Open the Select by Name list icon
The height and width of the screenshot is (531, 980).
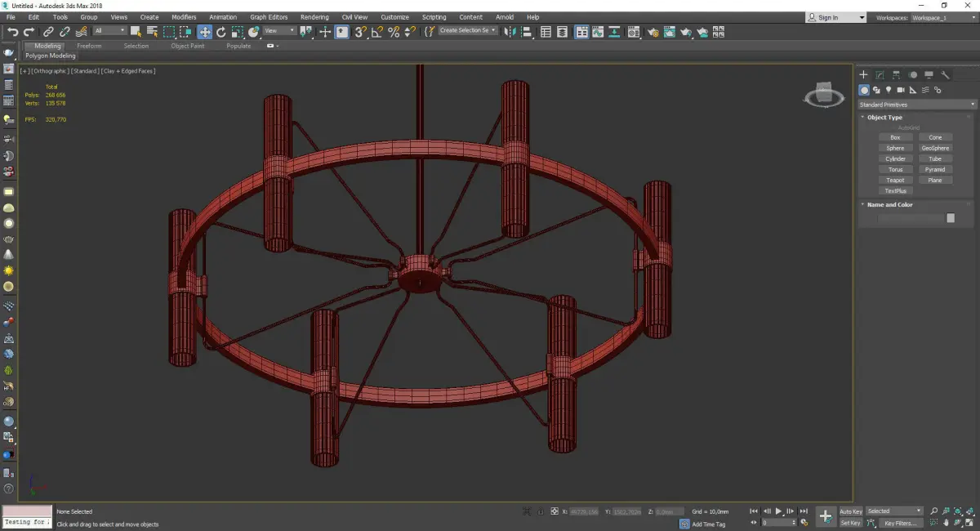(153, 32)
